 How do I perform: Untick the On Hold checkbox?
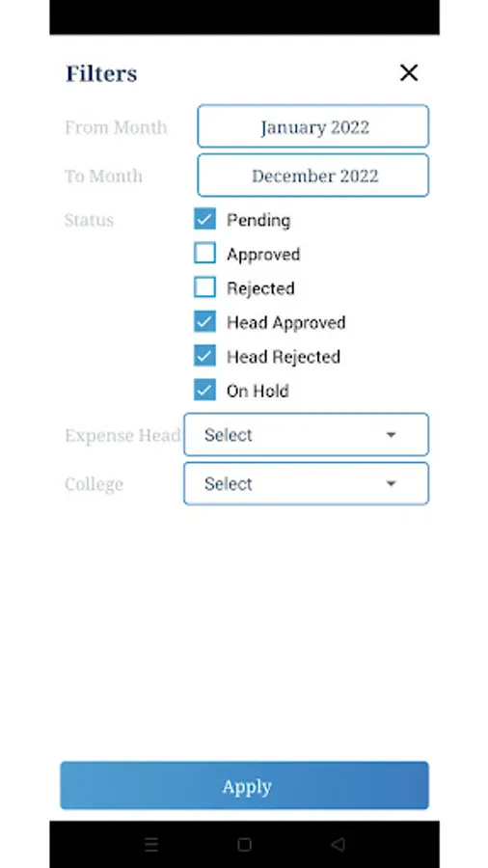pyautogui.click(x=204, y=391)
